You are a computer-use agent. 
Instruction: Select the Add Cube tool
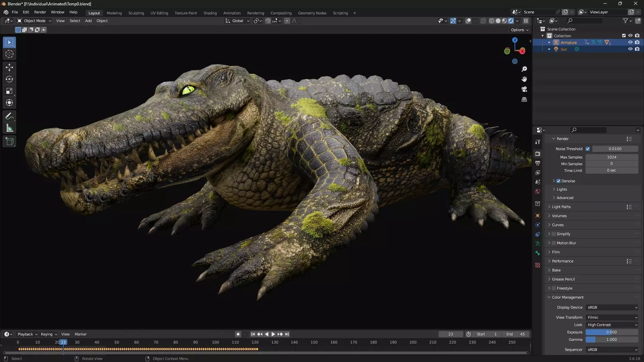coord(9,141)
